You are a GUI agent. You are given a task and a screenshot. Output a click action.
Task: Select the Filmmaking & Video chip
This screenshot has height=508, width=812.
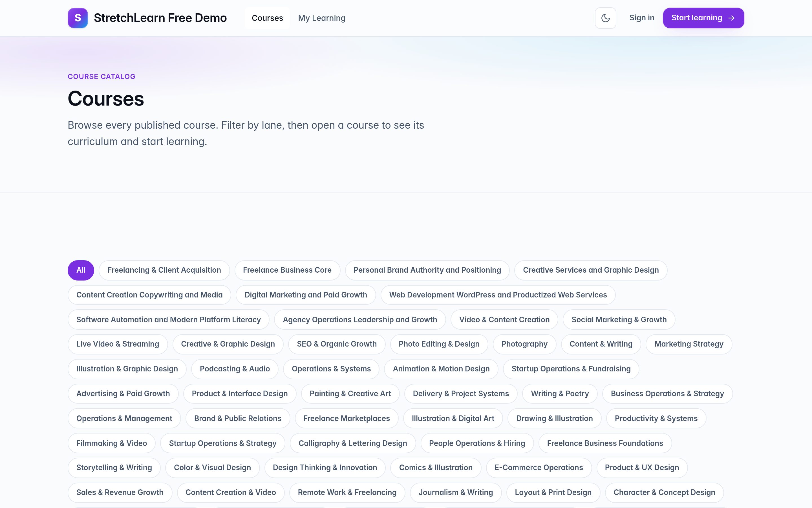[111, 443]
